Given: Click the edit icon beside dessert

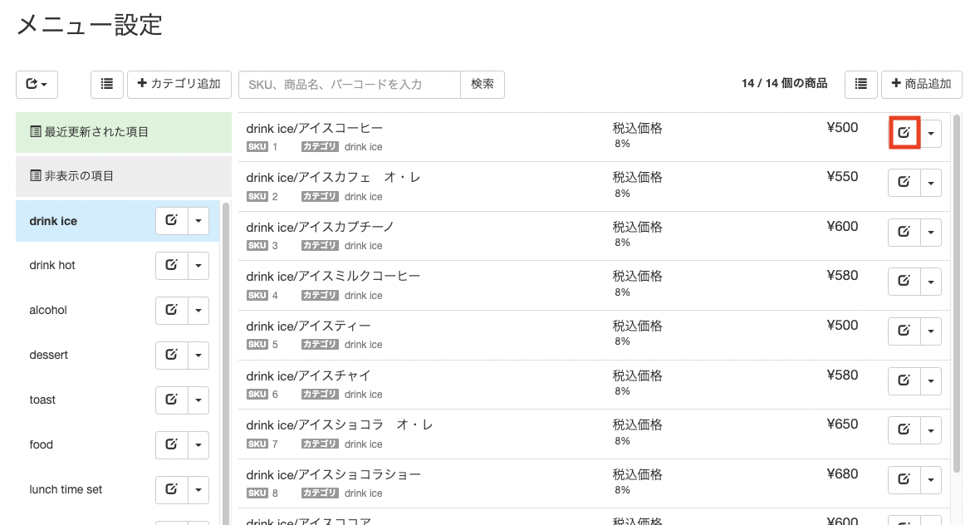Looking at the screenshot, I should tap(171, 355).
